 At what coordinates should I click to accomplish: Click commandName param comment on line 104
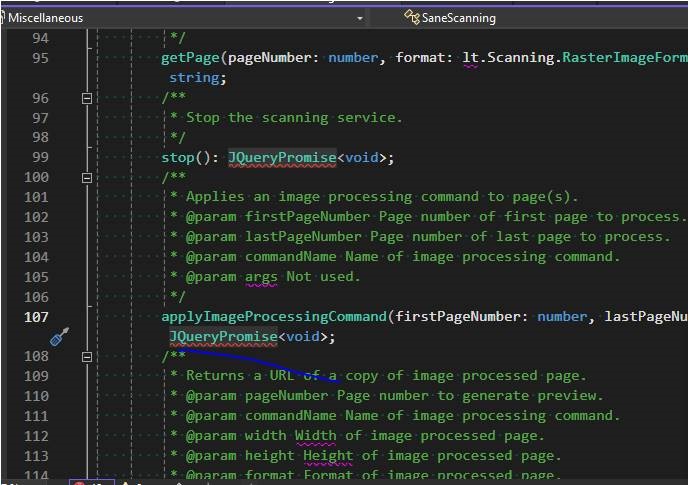pos(403,257)
